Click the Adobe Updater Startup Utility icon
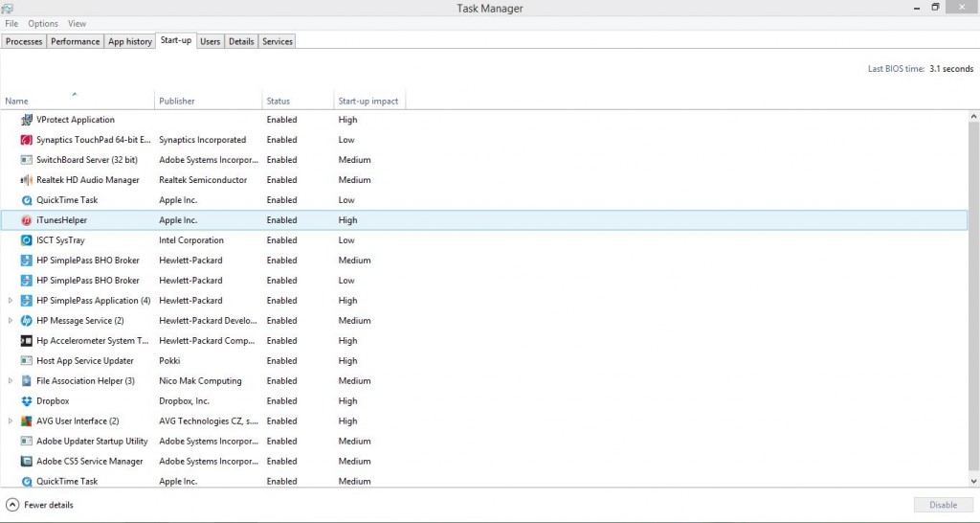The image size is (980, 523). point(26,441)
